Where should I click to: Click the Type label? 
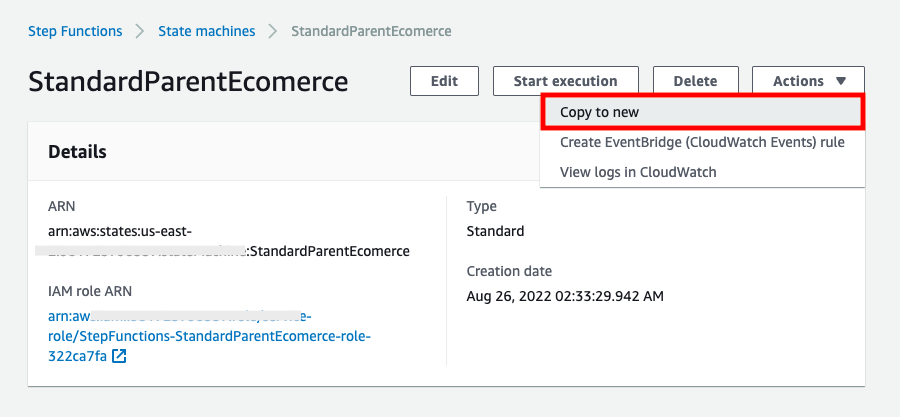tap(482, 206)
